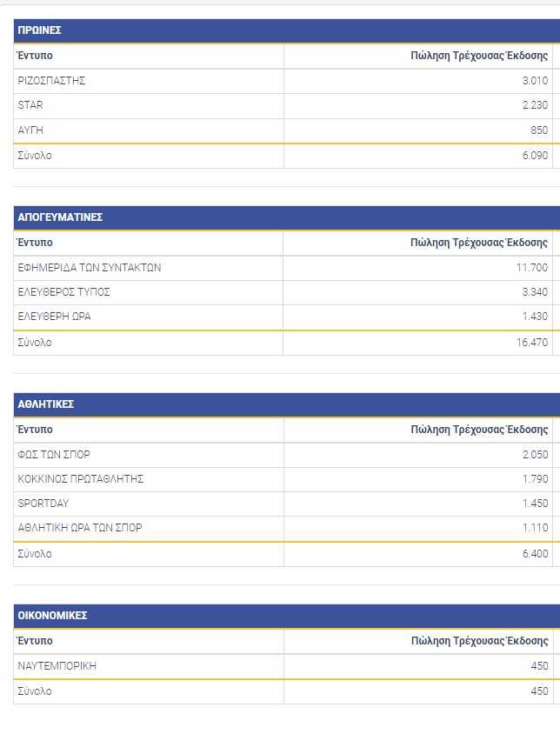The height and width of the screenshot is (734, 560).
Task: Select ΦΩΣ ΤΩΝ ΣΠΟΡ entry
Action: [x=54, y=455]
